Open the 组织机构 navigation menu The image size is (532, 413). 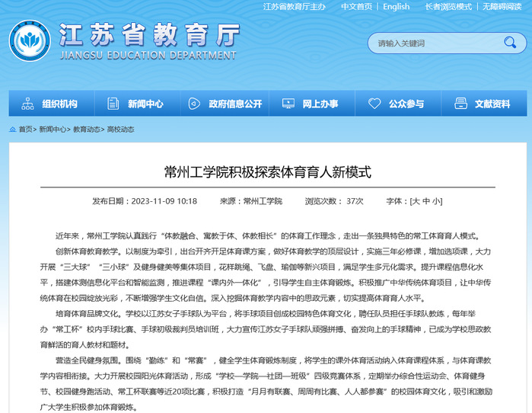click(x=59, y=104)
